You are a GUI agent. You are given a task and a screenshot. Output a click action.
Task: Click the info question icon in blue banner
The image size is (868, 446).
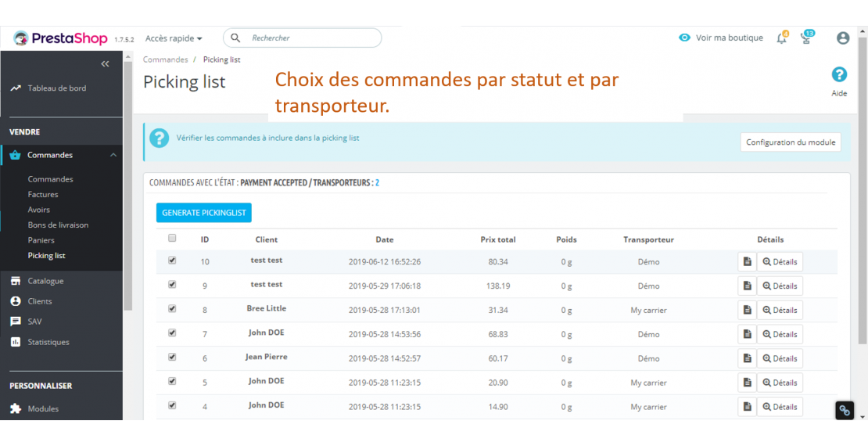[x=159, y=138]
